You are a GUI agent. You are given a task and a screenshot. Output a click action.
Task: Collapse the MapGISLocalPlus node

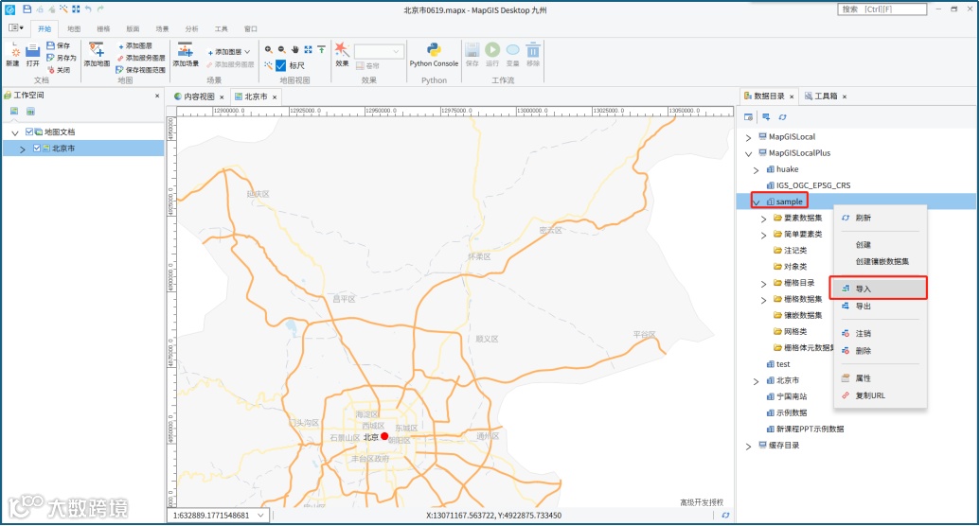[x=748, y=153]
